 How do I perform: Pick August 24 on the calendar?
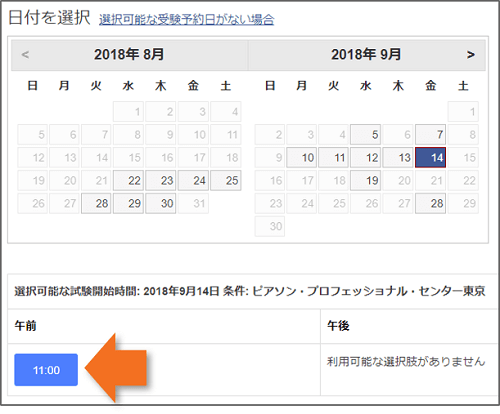point(193,180)
